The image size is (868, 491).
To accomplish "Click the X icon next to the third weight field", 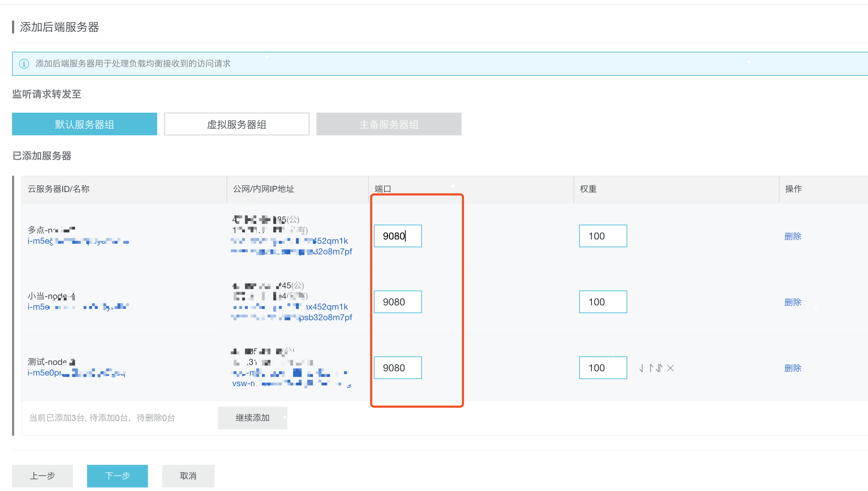I will [670, 368].
